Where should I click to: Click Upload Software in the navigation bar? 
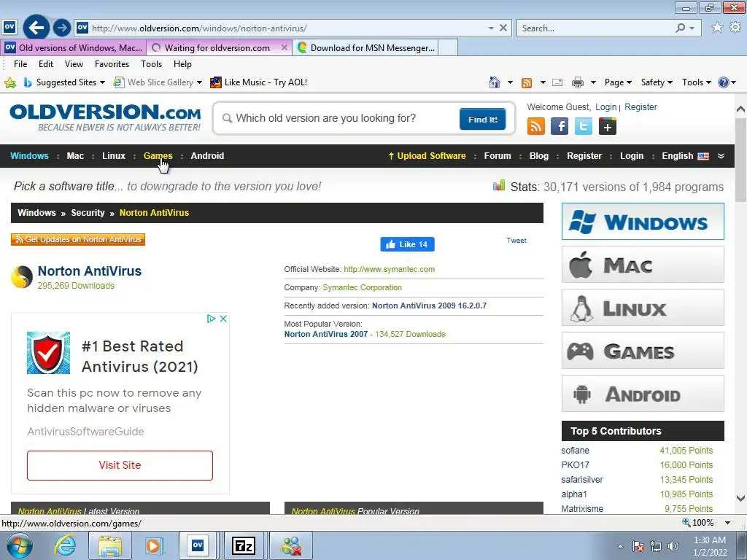(x=427, y=156)
